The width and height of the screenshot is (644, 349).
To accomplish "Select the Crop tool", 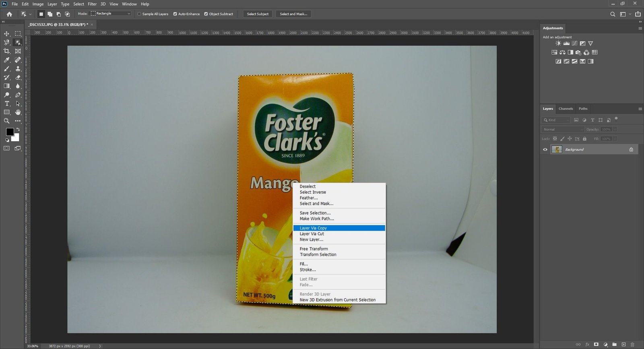I will click(6, 51).
